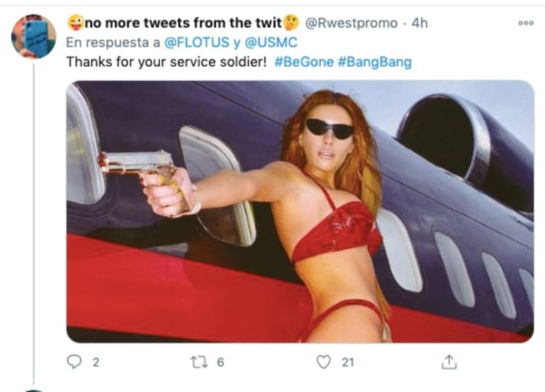Click the tongue-out emoji before the display name
This screenshot has height=392, width=545.
(74, 23)
